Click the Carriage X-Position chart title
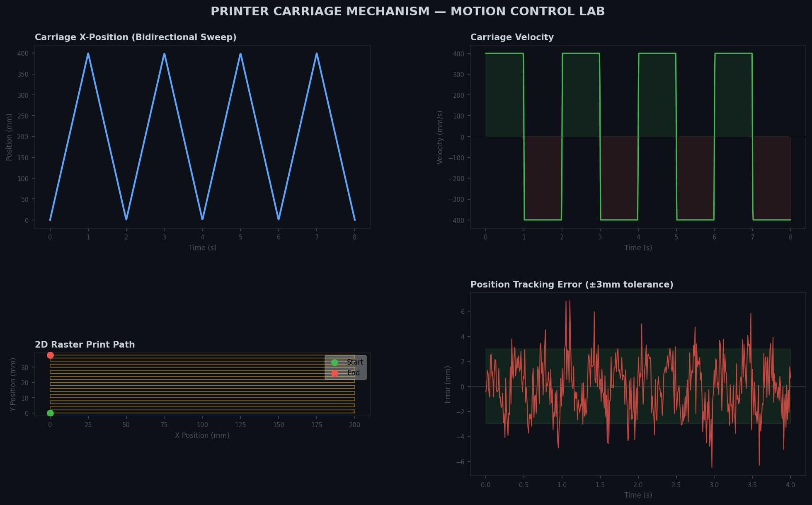Viewport: 812px width, 505px height. pyautogui.click(x=136, y=37)
